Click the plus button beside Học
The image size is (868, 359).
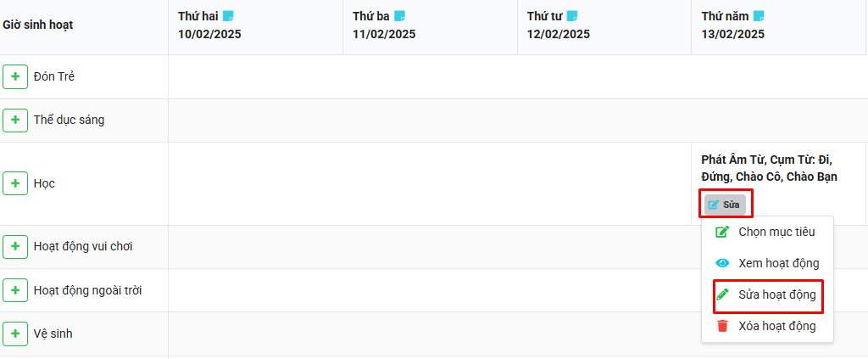click(x=15, y=183)
